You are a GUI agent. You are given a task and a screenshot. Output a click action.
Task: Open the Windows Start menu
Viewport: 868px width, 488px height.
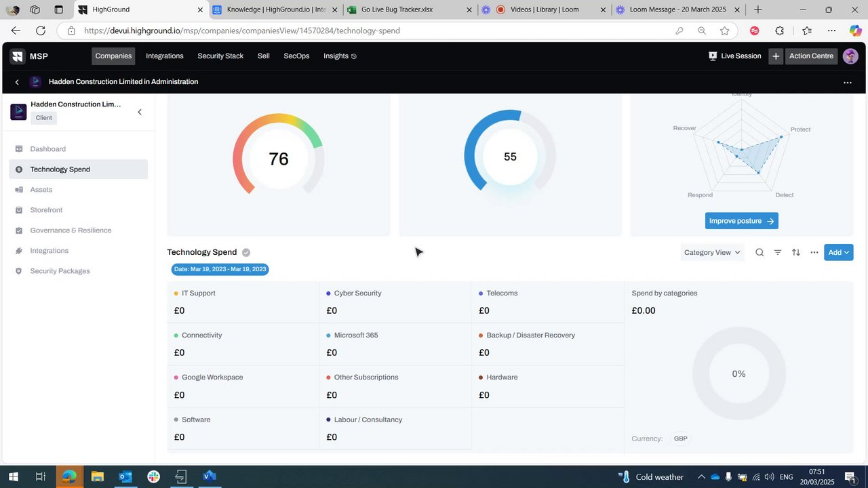tap(13, 476)
